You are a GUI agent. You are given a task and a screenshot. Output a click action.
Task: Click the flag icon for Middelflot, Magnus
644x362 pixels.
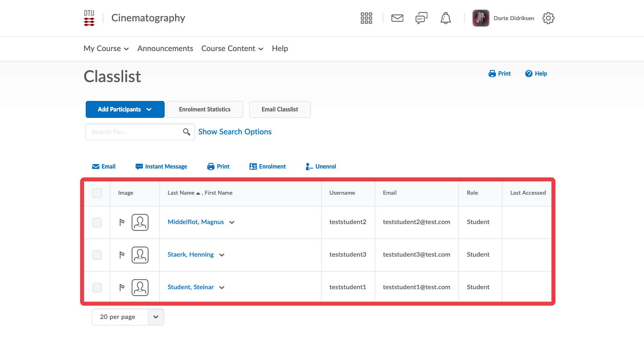pos(122,222)
